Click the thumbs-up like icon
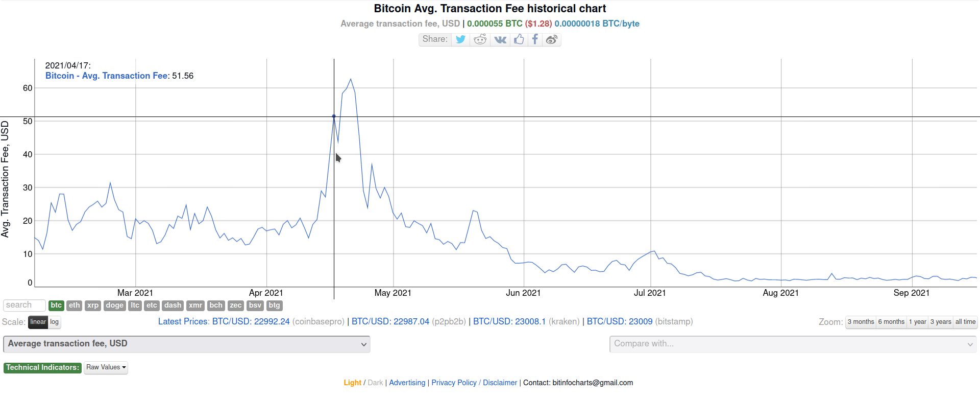Screen dimensions: 980x399 pos(519,39)
